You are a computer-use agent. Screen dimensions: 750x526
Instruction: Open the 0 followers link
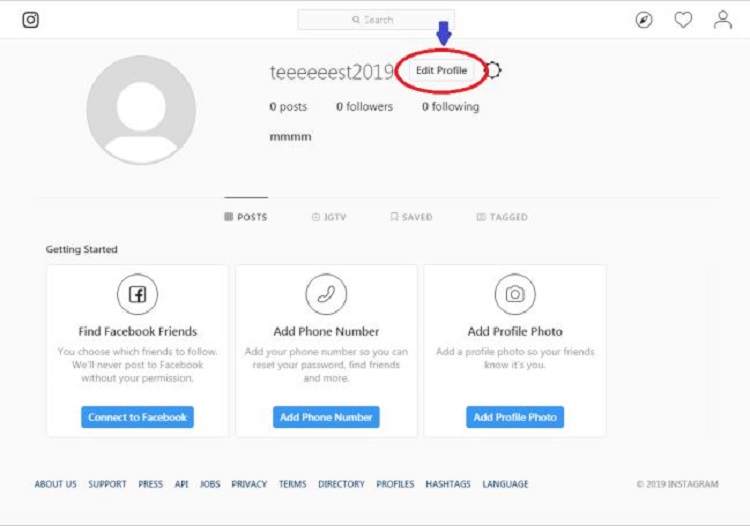point(364,107)
